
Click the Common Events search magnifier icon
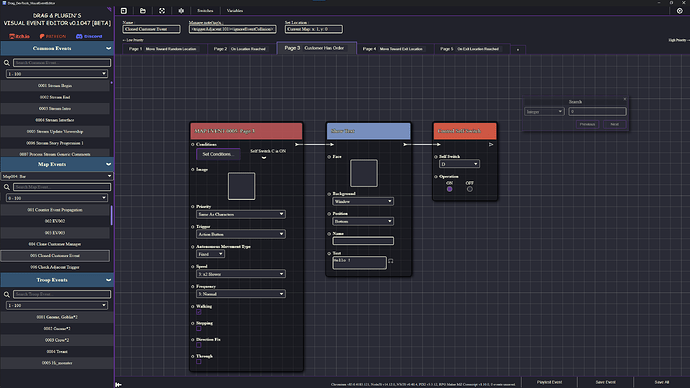coord(7,63)
